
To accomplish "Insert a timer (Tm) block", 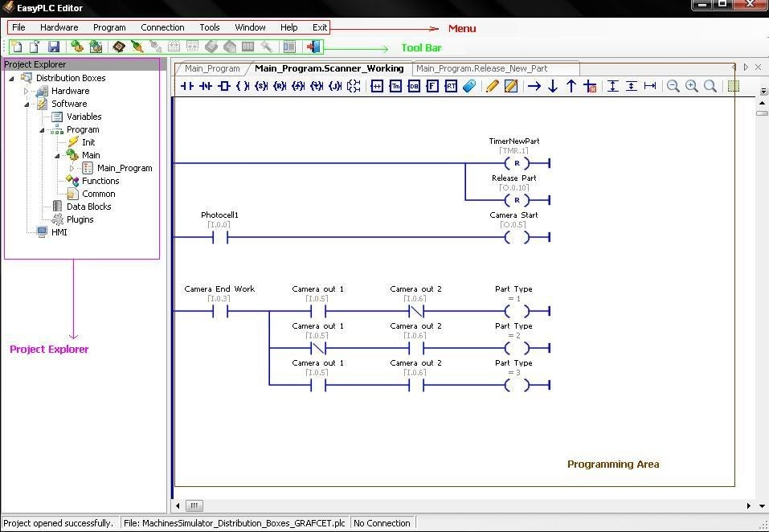I will [x=395, y=86].
